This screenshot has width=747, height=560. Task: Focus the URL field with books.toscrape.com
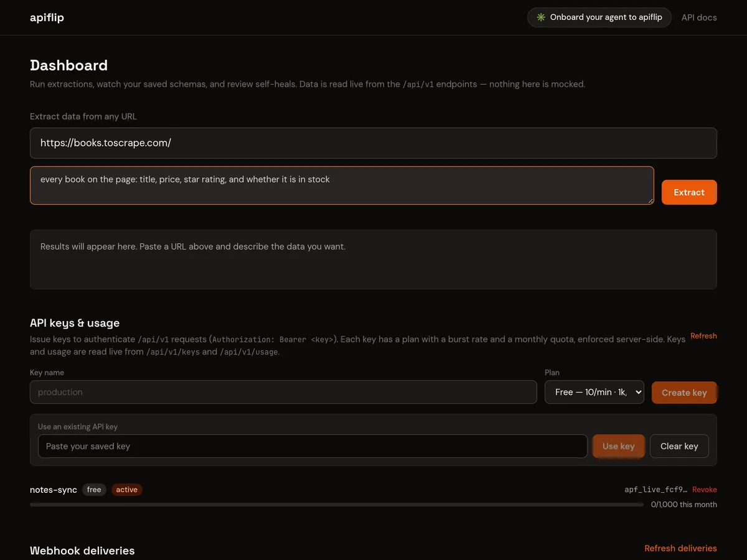point(374,143)
